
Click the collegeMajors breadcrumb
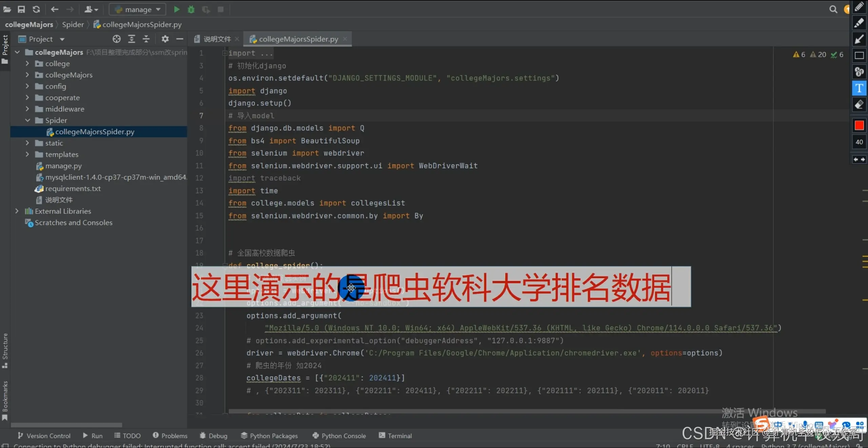[x=29, y=24]
